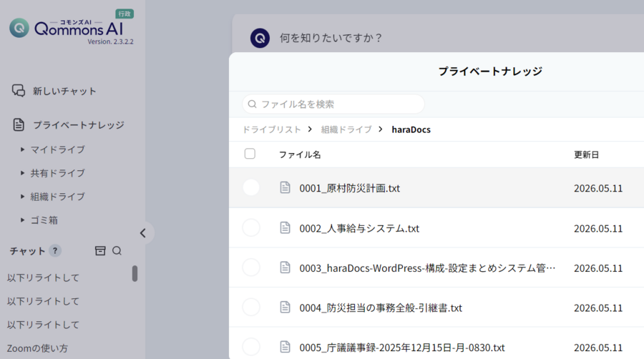Open the chat archive box icon
The width and height of the screenshot is (644, 359).
point(100,251)
